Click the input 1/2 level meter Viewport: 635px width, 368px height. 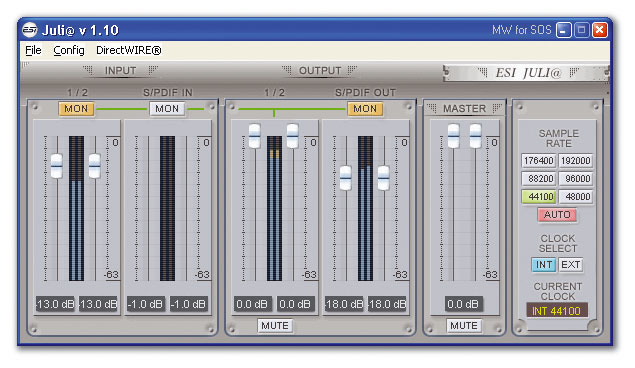click(x=76, y=208)
